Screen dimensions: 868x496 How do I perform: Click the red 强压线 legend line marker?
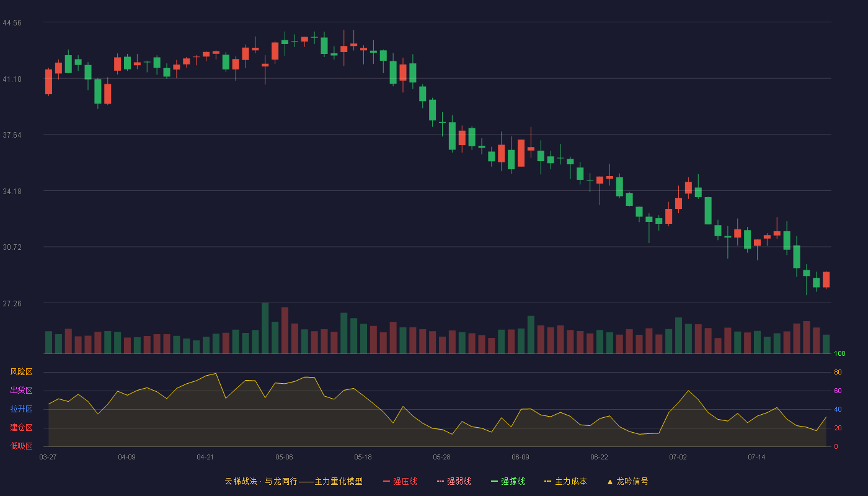tap(386, 481)
